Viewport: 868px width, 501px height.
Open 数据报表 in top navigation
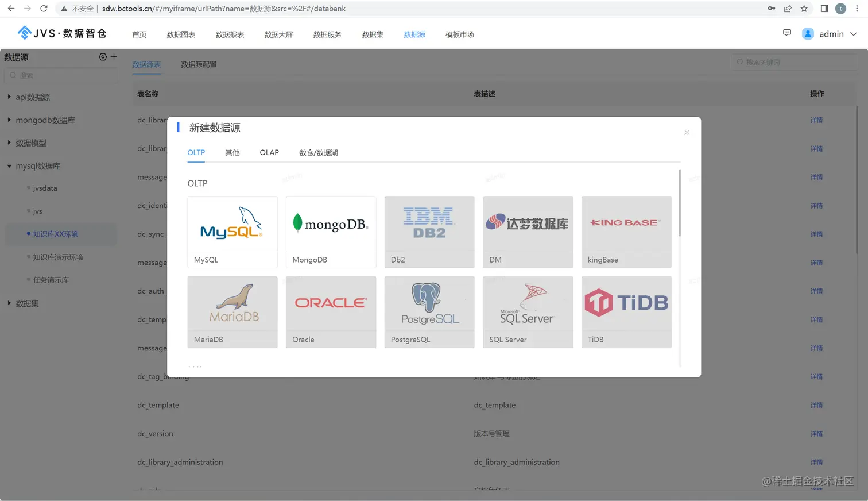pyautogui.click(x=230, y=34)
